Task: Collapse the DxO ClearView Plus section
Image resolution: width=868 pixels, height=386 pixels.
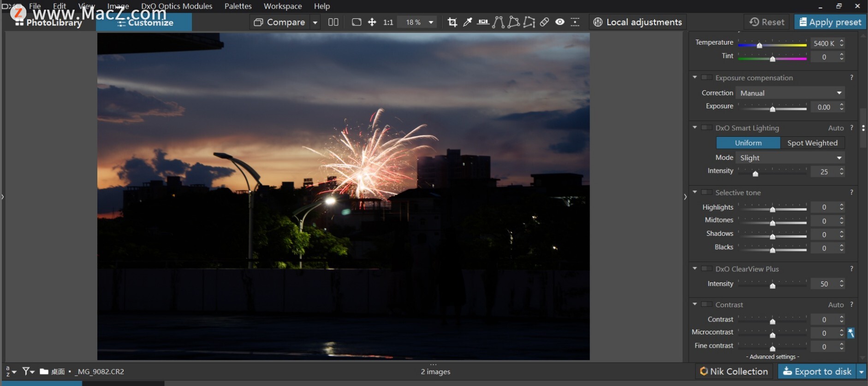Action: [695, 269]
